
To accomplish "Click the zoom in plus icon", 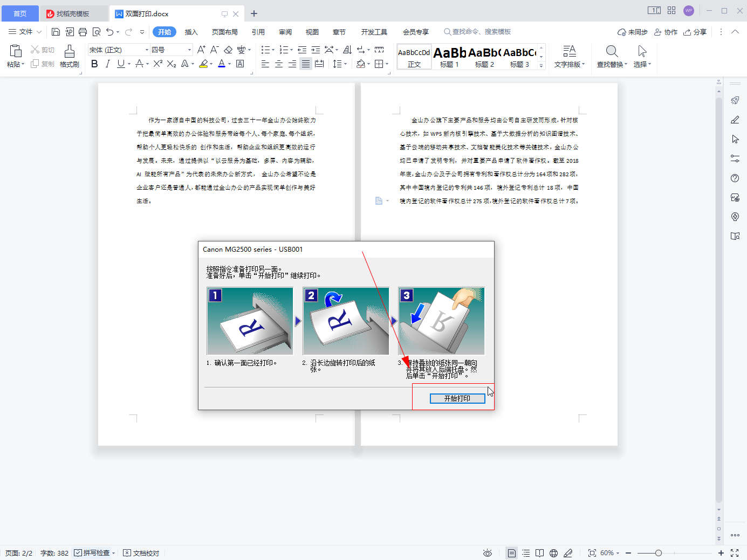I will [x=721, y=553].
